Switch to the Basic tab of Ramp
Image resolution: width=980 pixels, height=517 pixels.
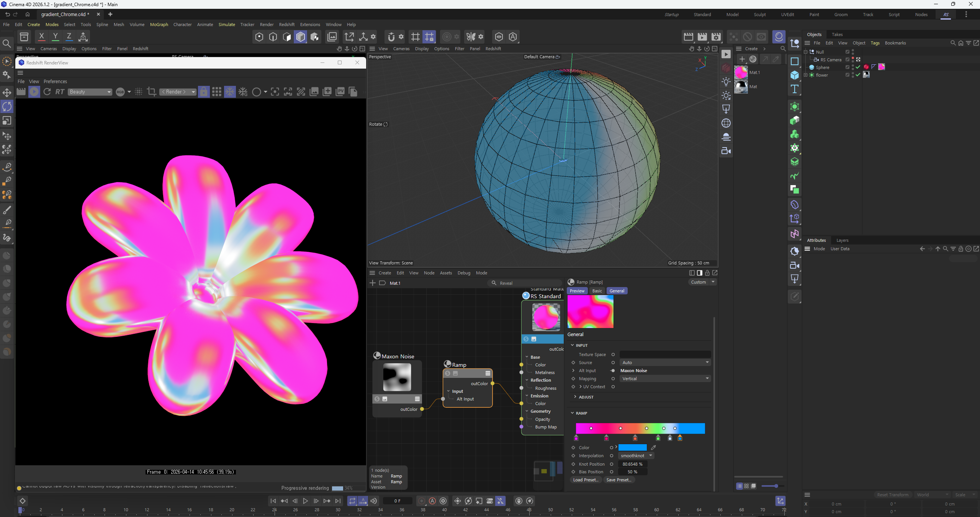(x=597, y=291)
